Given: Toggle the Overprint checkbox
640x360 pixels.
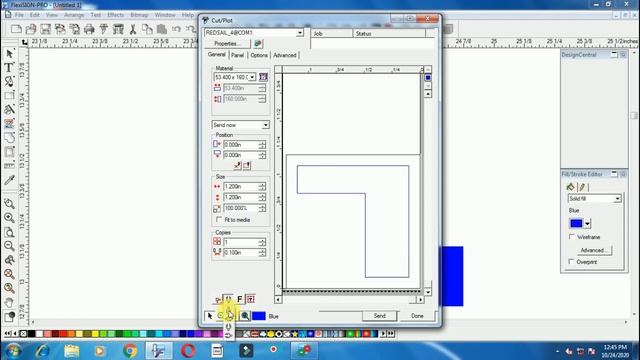Looking at the screenshot, I should point(572,262).
